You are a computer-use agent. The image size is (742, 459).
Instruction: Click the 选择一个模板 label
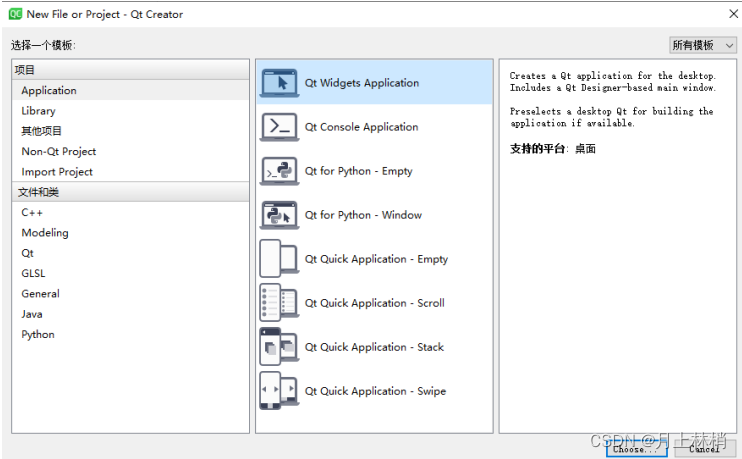pyautogui.click(x=43, y=45)
